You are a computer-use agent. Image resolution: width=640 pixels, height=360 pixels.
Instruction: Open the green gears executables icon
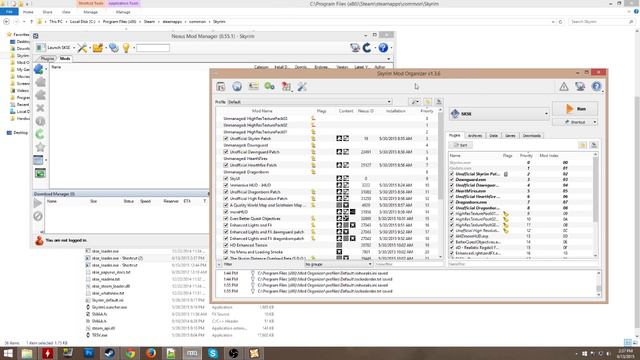269,86
